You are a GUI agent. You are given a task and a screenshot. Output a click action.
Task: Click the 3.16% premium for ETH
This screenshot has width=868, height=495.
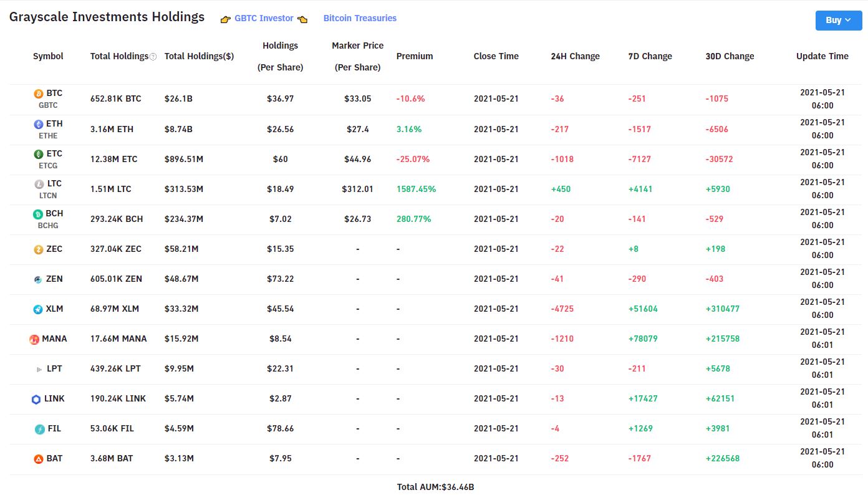[x=409, y=129]
